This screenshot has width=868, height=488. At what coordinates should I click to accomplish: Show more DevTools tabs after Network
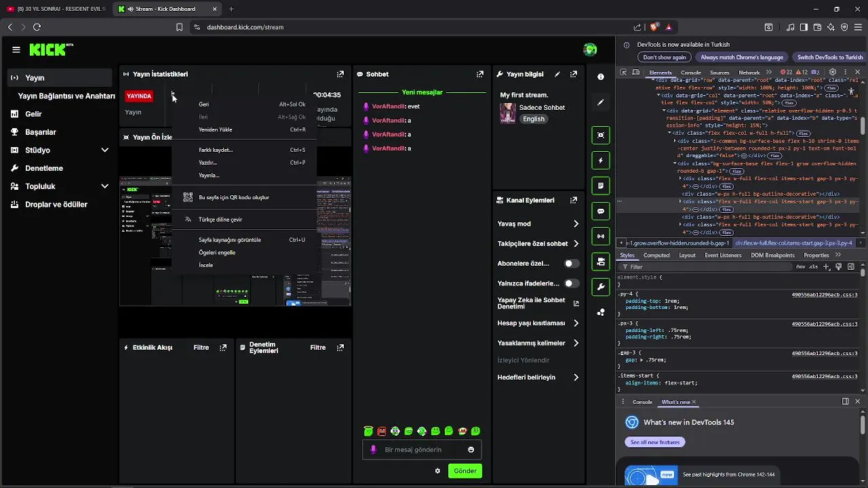tap(768, 73)
